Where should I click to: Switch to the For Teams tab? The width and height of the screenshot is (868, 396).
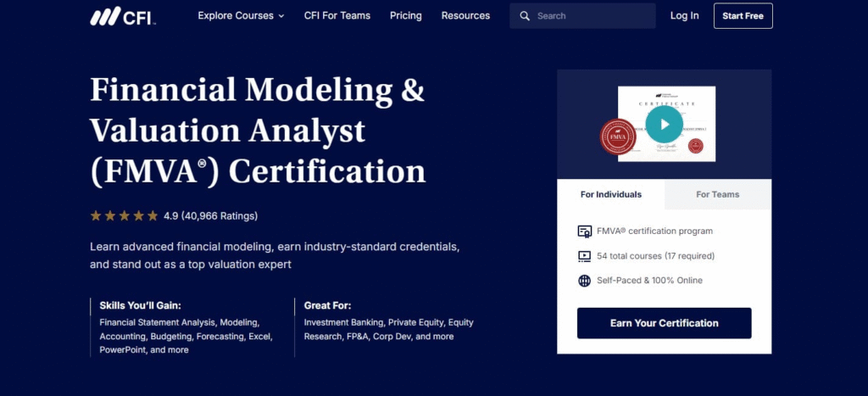[717, 194]
